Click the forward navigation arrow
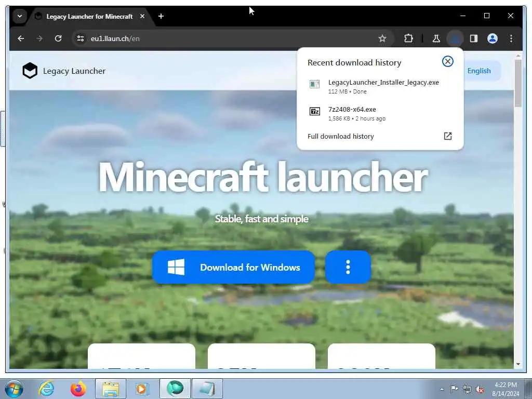This screenshot has height=399, width=532. (39, 38)
